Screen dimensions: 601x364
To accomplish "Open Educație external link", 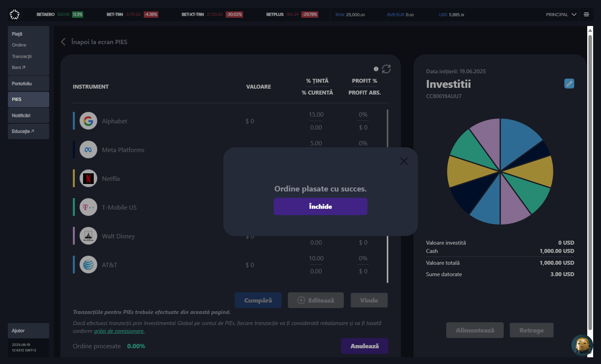I will (x=28, y=131).
